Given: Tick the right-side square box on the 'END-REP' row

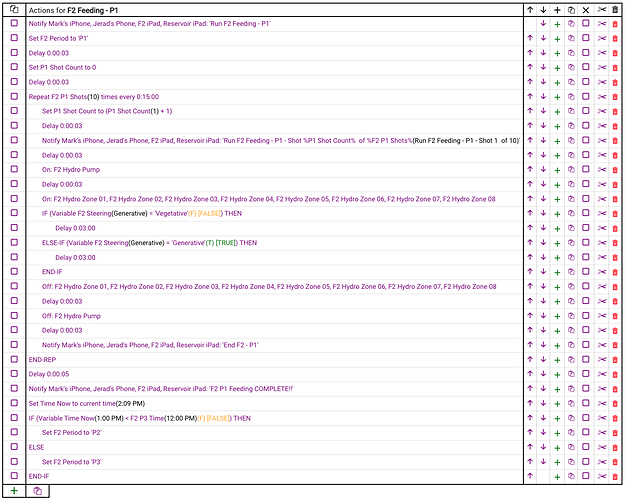Looking at the screenshot, I should tap(586, 359).
